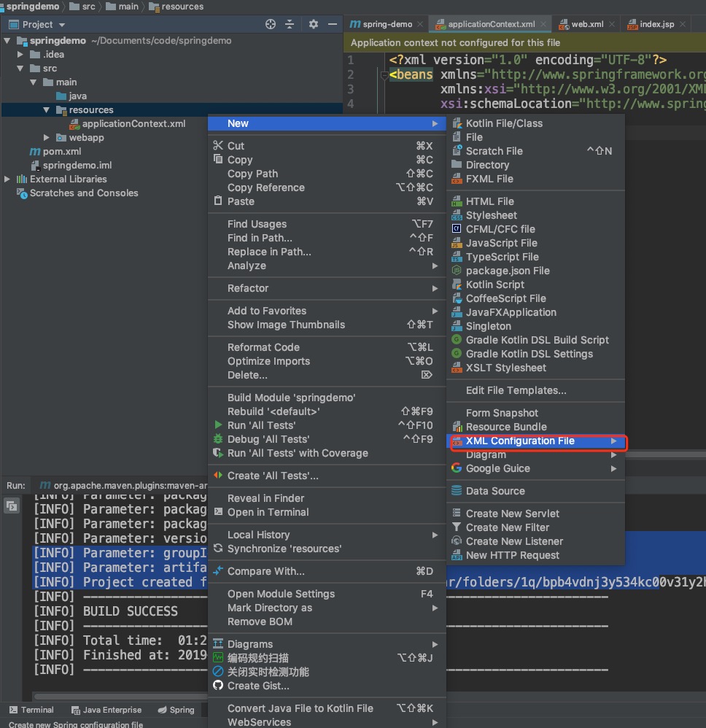Open the Terminal tool window button
Screen dimensions: 706x728
tap(31, 710)
